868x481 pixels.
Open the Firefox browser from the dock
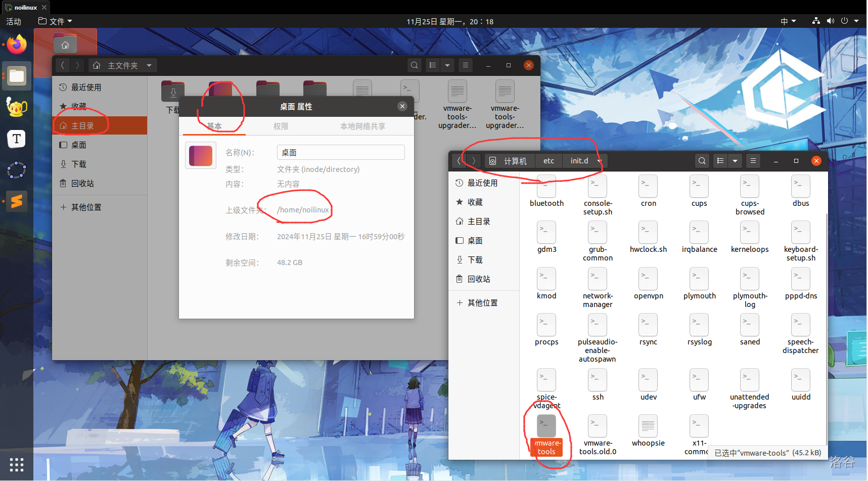click(x=17, y=45)
